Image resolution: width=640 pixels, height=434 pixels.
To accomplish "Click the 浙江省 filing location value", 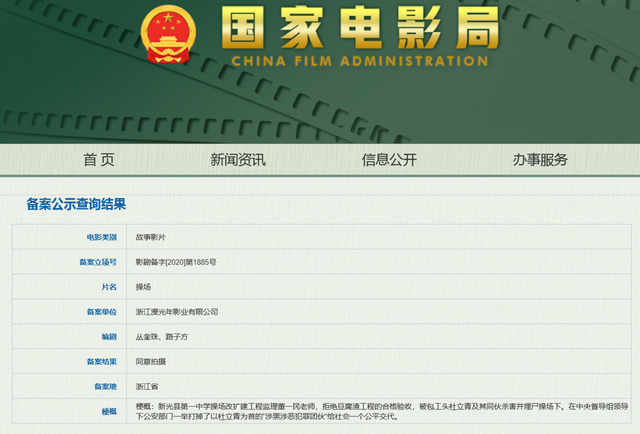I will tap(147, 386).
